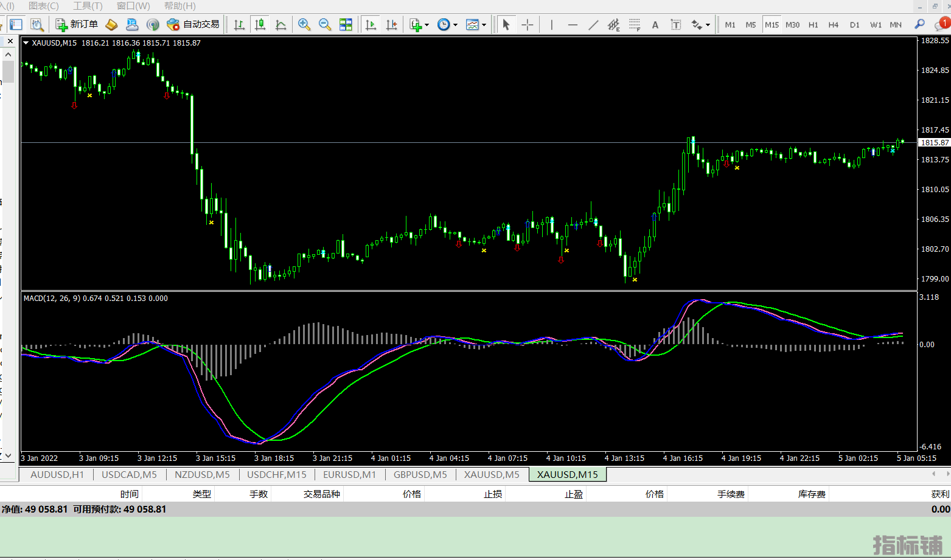Switch to M30 timeframe
This screenshot has width=951, height=560.
tap(792, 24)
